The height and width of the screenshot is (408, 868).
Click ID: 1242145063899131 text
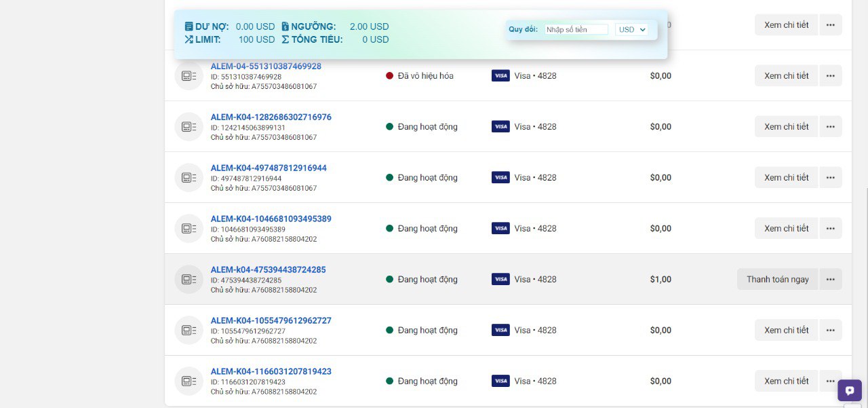click(248, 128)
